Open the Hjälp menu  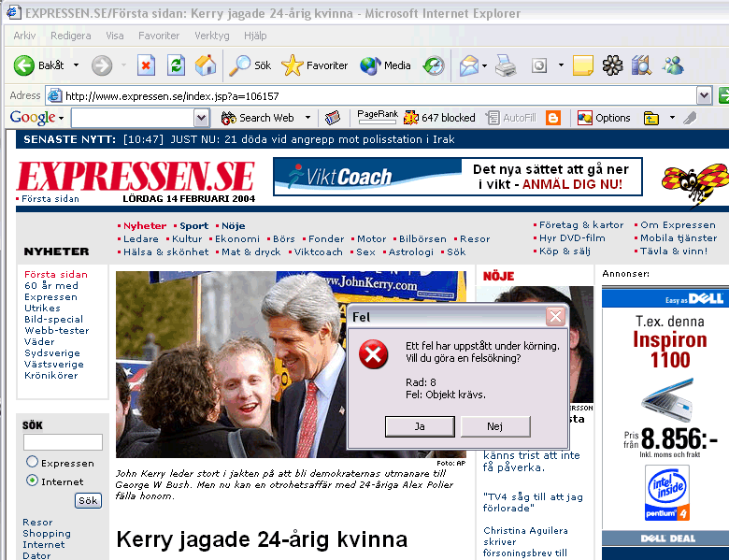255,36
